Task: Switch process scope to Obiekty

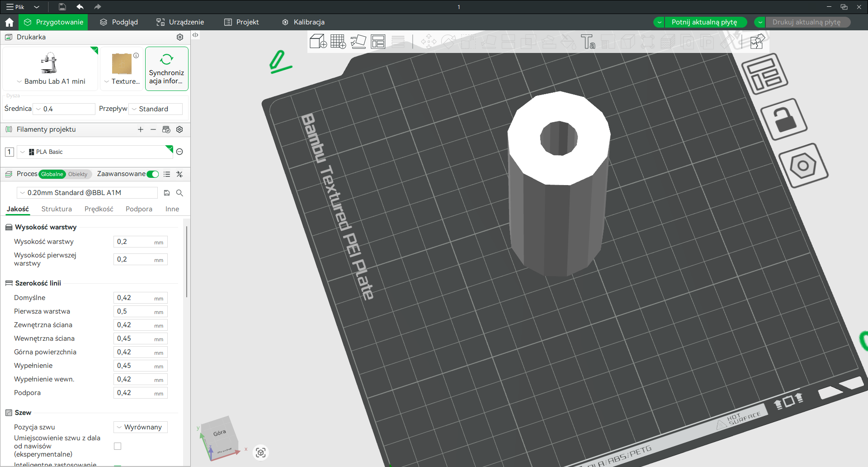Action: tap(78, 174)
